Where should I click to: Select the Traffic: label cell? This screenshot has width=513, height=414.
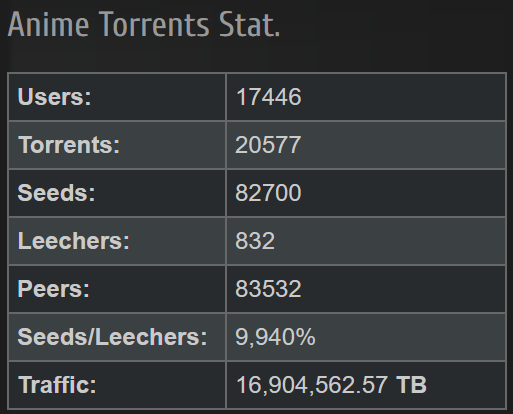coord(117,385)
